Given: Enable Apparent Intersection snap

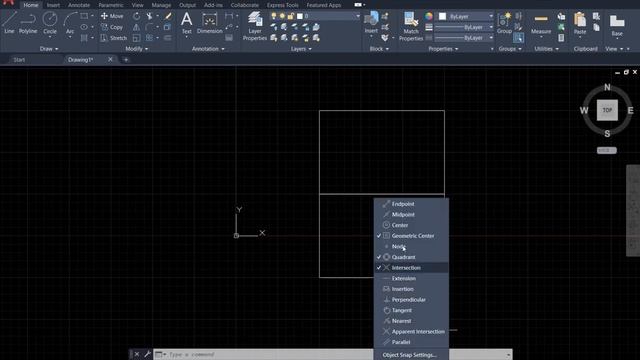Looking at the screenshot, I should [411, 331].
